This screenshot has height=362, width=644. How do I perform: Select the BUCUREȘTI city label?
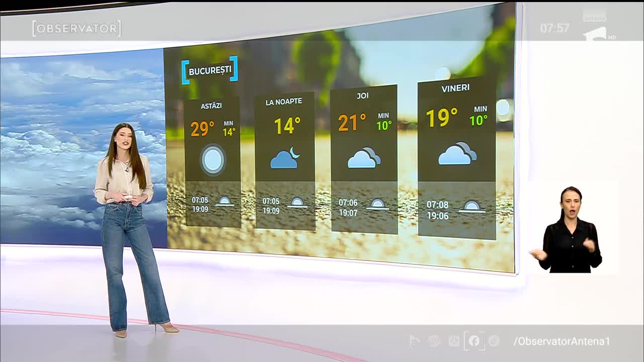210,70
